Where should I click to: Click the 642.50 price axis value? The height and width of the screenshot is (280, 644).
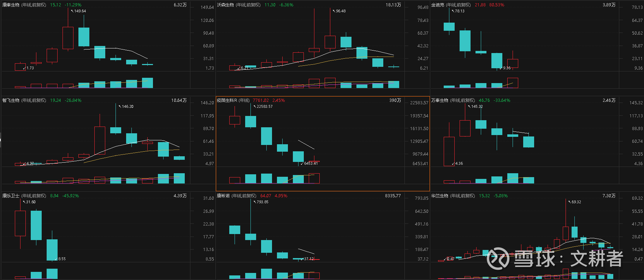tap(422, 211)
